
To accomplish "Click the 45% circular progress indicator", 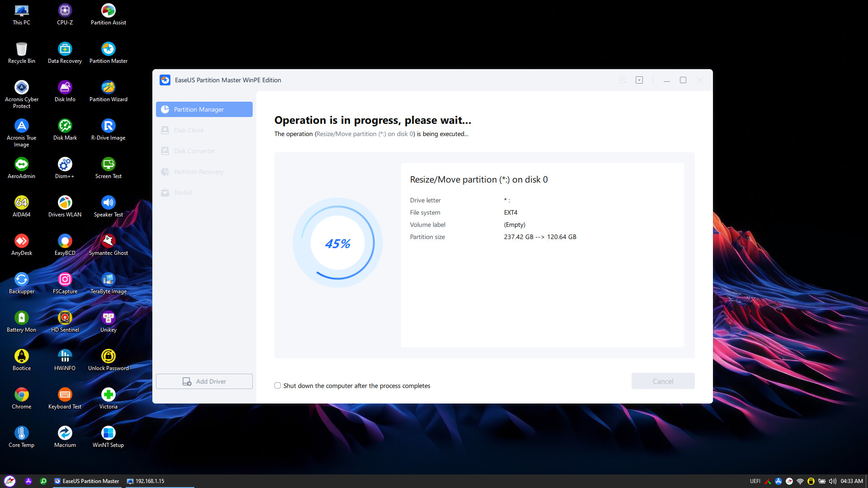I will [x=337, y=243].
